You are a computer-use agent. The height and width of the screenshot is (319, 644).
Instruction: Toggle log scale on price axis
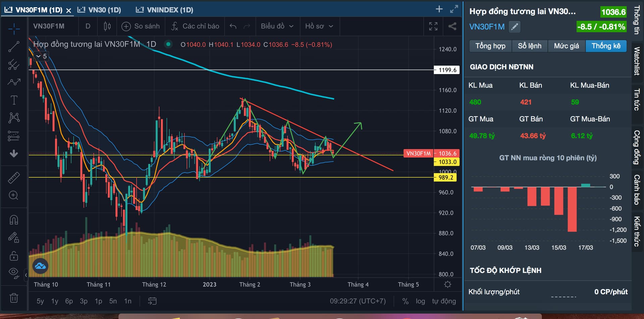[420, 301]
